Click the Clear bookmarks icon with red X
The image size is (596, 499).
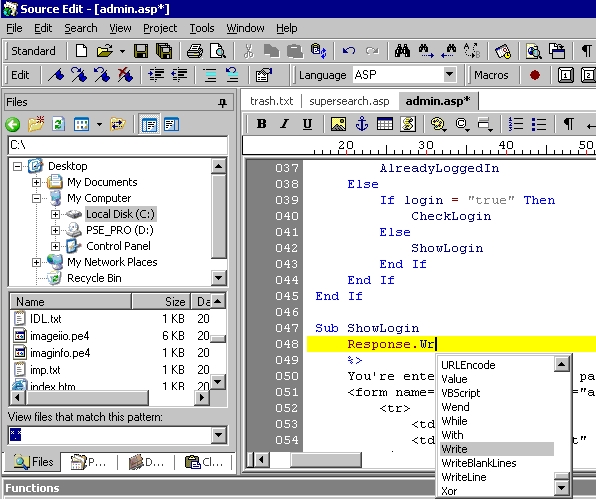[x=125, y=75]
